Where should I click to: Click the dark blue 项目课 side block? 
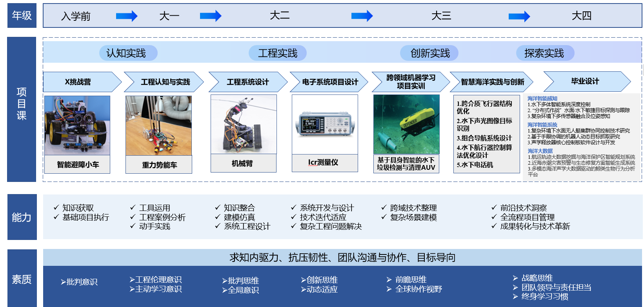click(22, 109)
